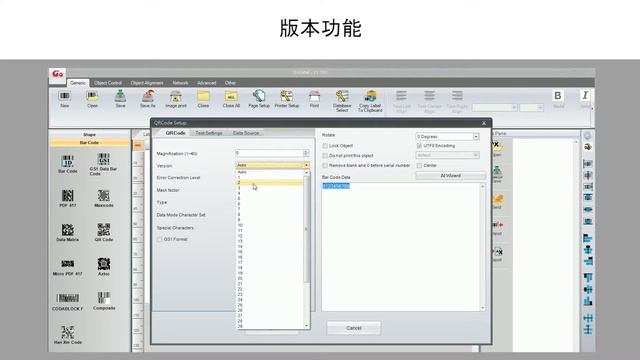Select the Aztec barcode tool

(104, 267)
